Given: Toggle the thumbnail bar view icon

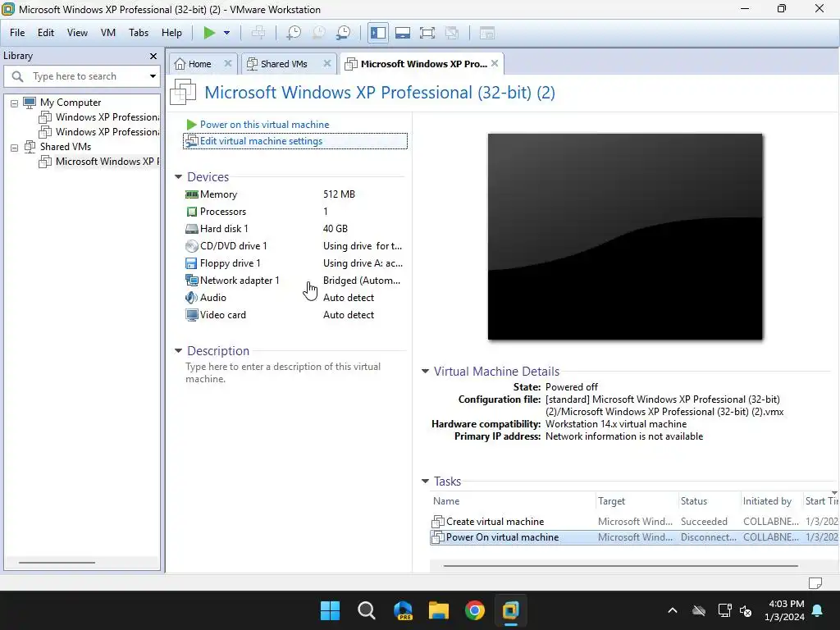Looking at the screenshot, I should click(402, 33).
